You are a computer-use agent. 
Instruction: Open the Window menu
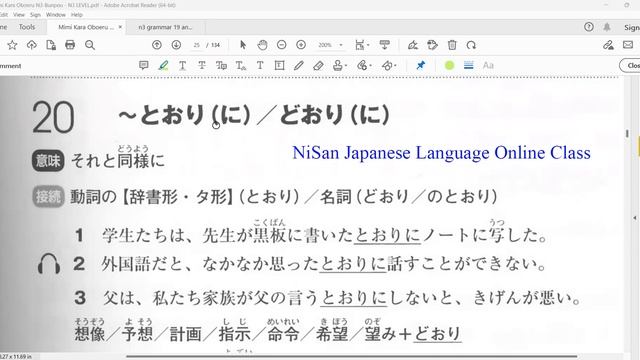(x=56, y=15)
